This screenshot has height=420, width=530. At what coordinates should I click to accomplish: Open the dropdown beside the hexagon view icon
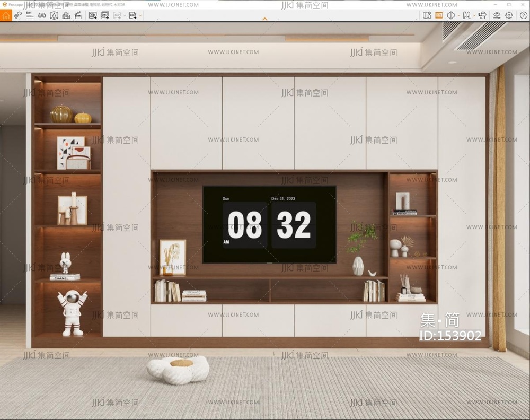[x=458, y=15]
